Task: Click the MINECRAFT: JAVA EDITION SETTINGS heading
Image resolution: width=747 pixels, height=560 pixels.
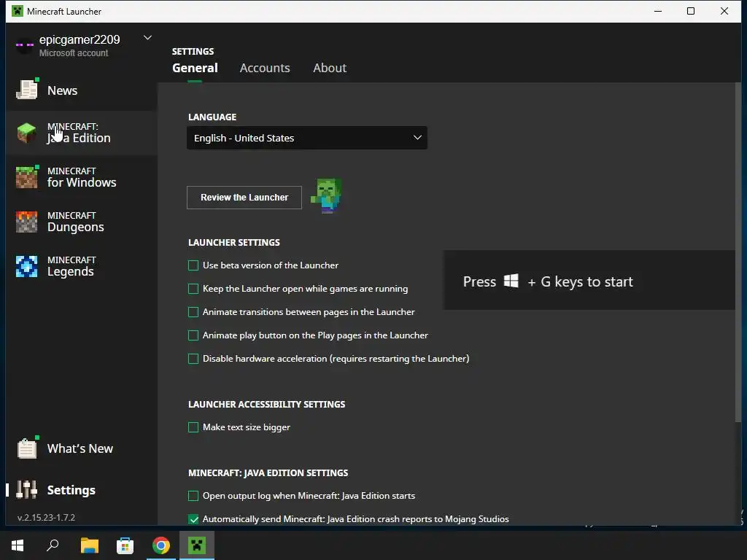Action: pyautogui.click(x=268, y=472)
